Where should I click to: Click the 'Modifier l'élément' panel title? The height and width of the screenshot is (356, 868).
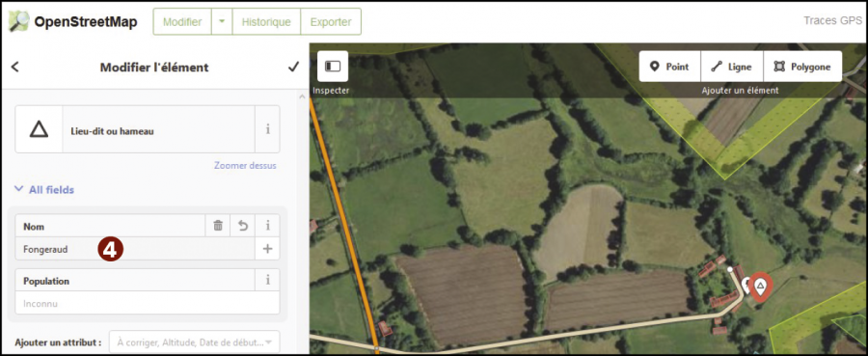click(154, 67)
